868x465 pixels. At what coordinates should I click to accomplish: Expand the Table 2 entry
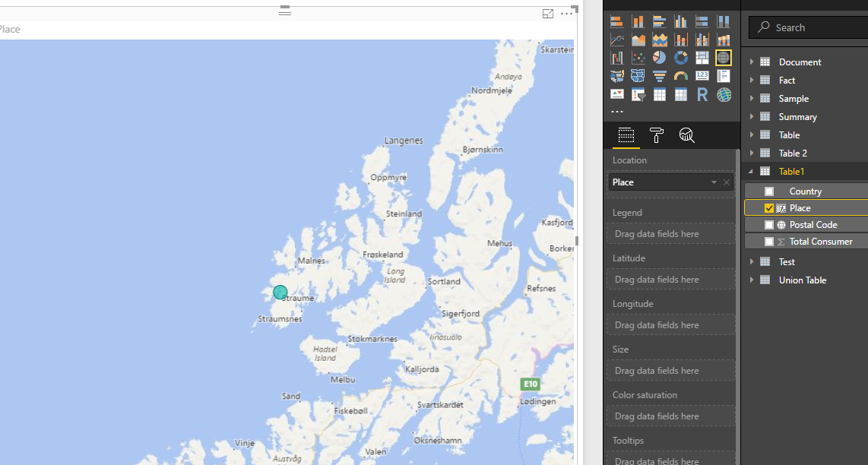(752, 153)
